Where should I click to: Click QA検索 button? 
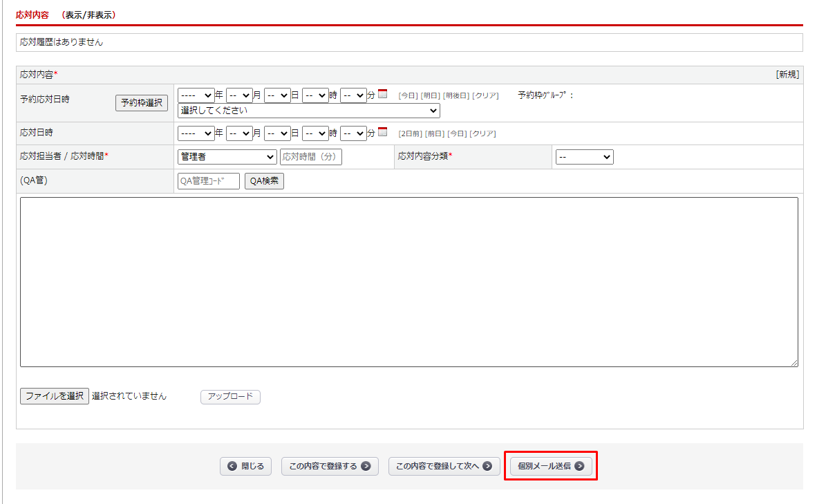click(x=264, y=181)
